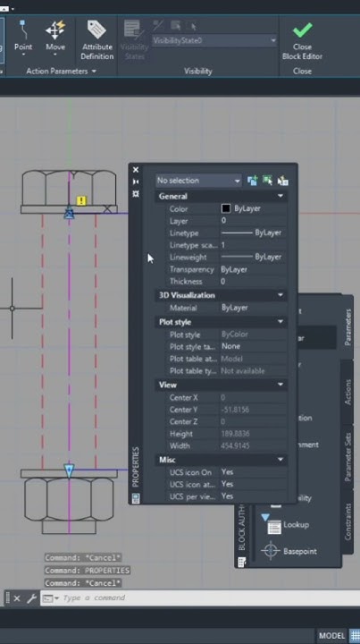Click the Make Invisible icon in Visibility panel

pyautogui.click(x=191, y=25)
